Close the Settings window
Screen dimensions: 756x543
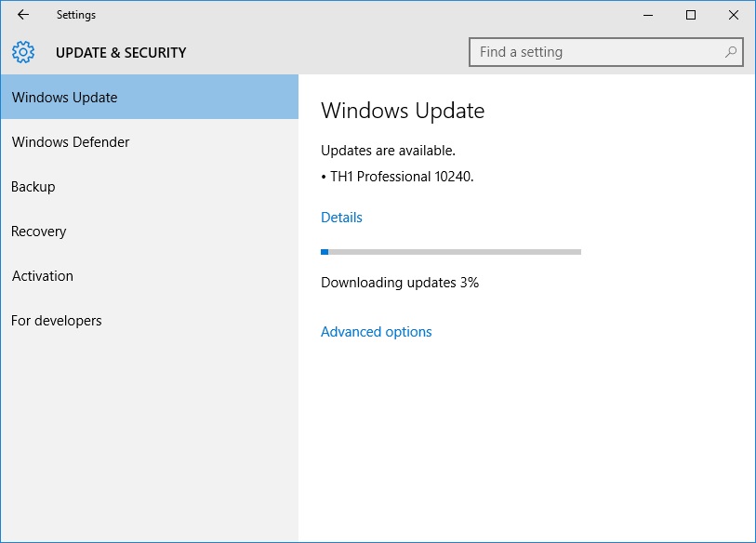pos(734,15)
